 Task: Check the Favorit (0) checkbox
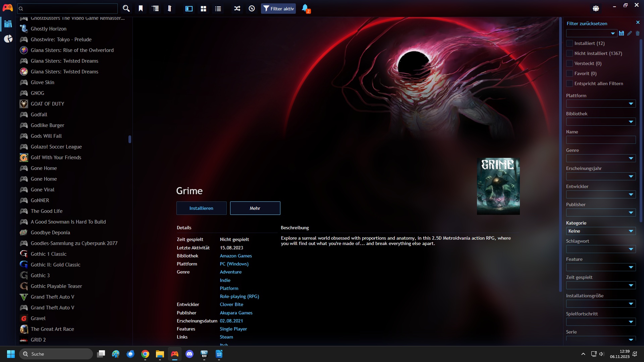coord(570,73)
